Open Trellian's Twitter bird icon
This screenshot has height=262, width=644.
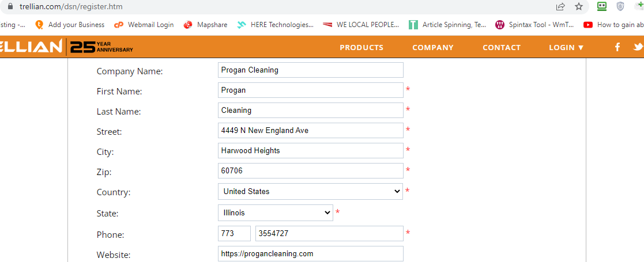click(638, 47)
